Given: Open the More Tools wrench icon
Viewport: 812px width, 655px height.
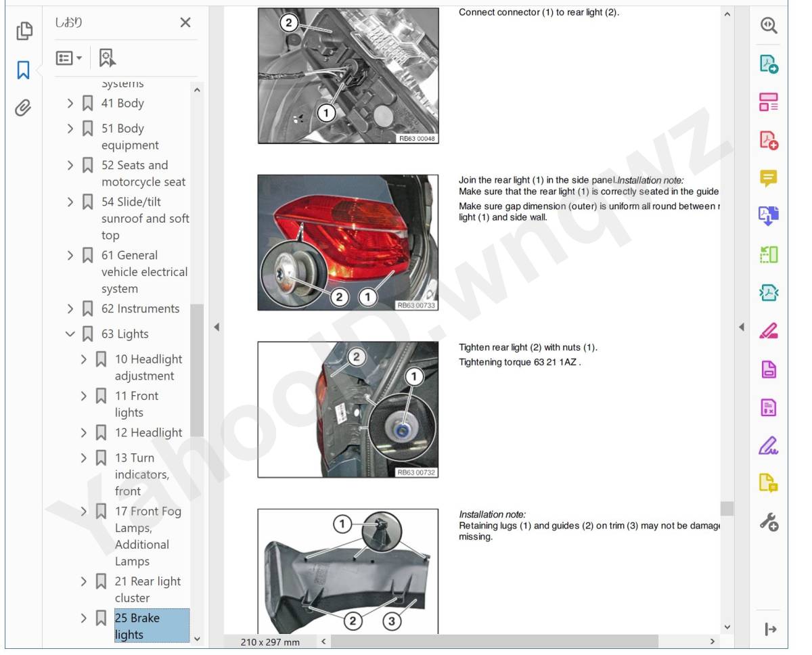Looking at the screenshot, I should 769,522.
